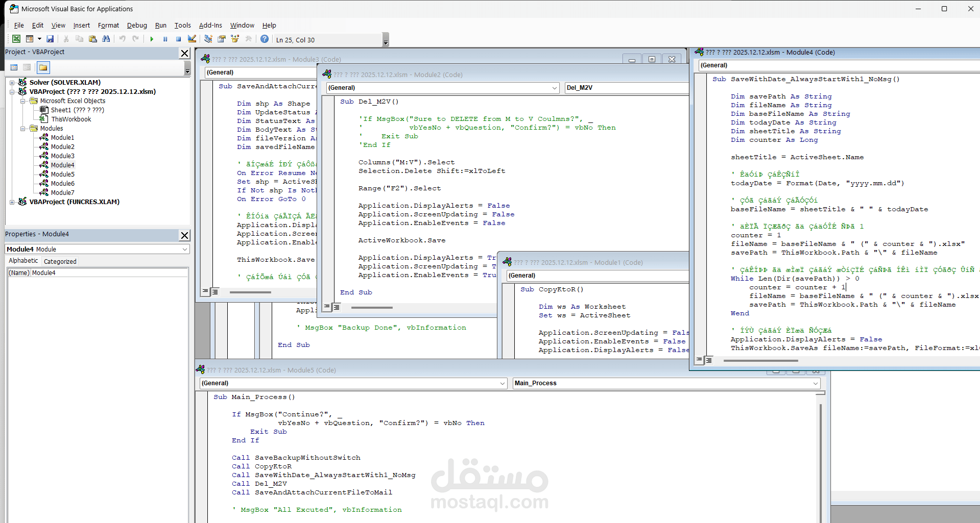Collapse the VBAProject 2025.12.12.xlsm node

[x=12, y=92]
